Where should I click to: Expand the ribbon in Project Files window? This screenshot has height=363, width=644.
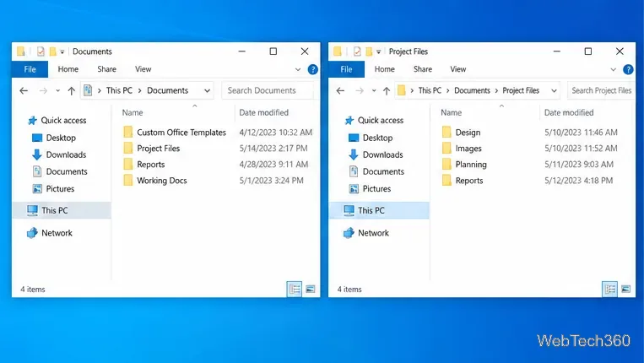click(x=614, y=70)
